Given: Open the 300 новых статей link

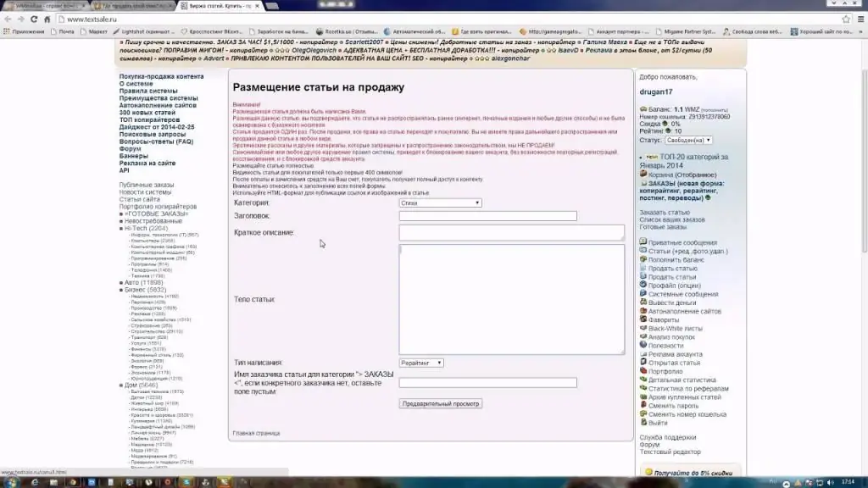Looking at the screenshot, I should 147,113.
